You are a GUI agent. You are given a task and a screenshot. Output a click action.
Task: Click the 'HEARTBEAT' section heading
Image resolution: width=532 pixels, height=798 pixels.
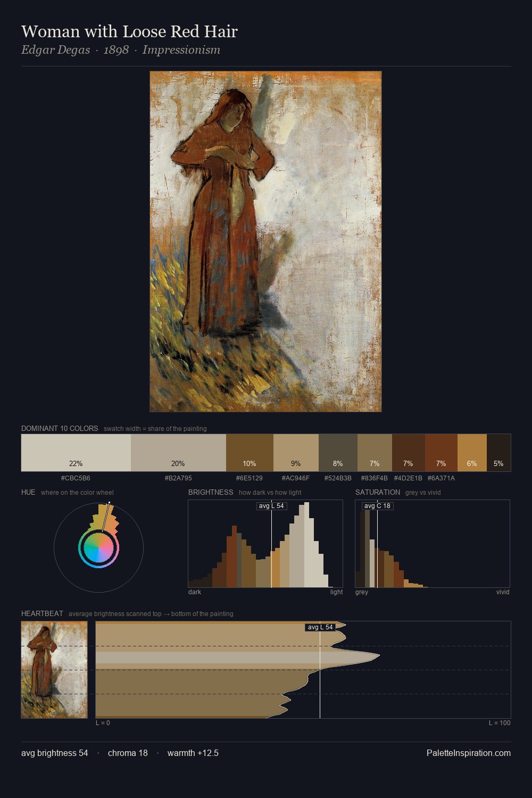point(42,613)
